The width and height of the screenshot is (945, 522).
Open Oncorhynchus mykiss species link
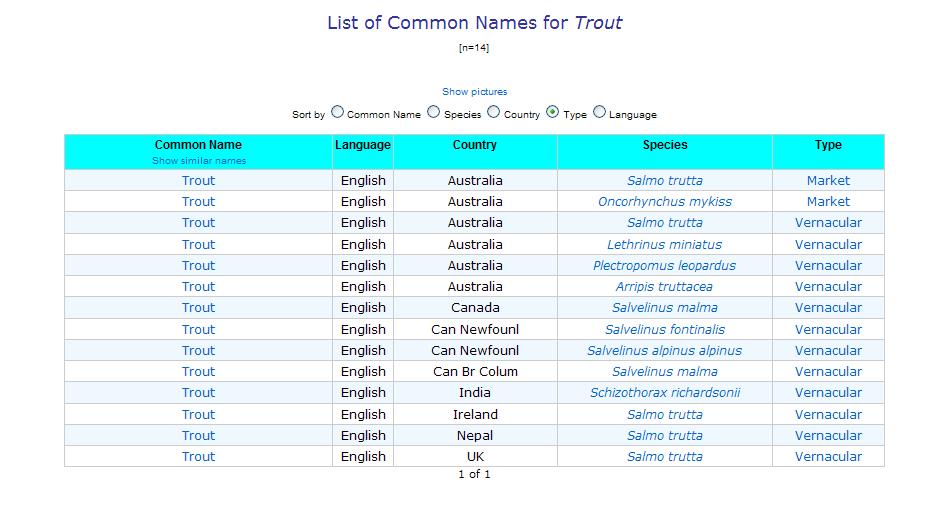[x=664, y=202]
